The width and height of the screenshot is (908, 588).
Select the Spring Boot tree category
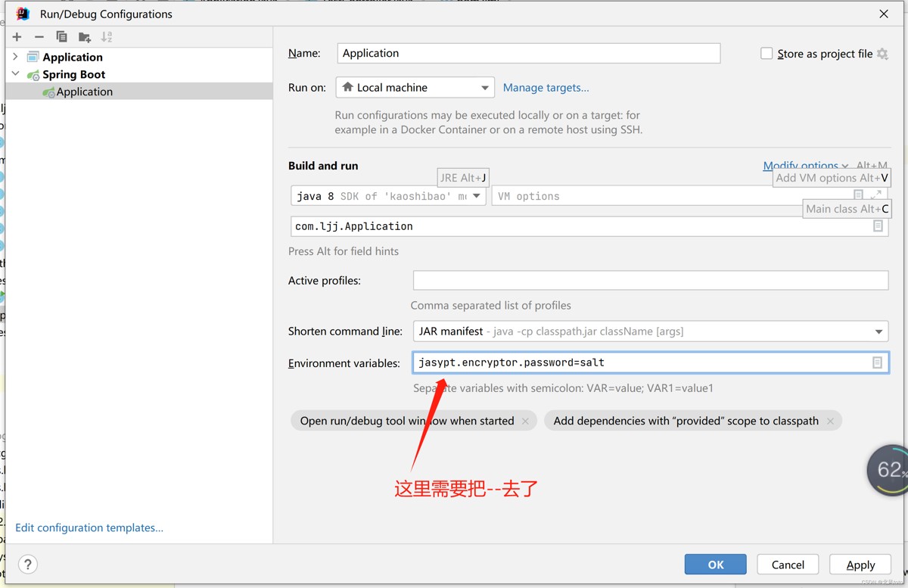[x=73, y=74]
